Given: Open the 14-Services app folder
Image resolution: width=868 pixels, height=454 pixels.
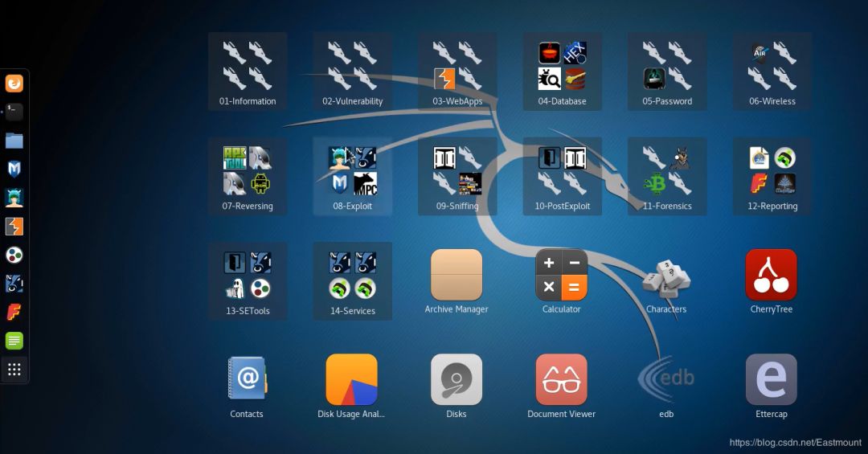Looking at the screenshot, I should pos(353,280).
